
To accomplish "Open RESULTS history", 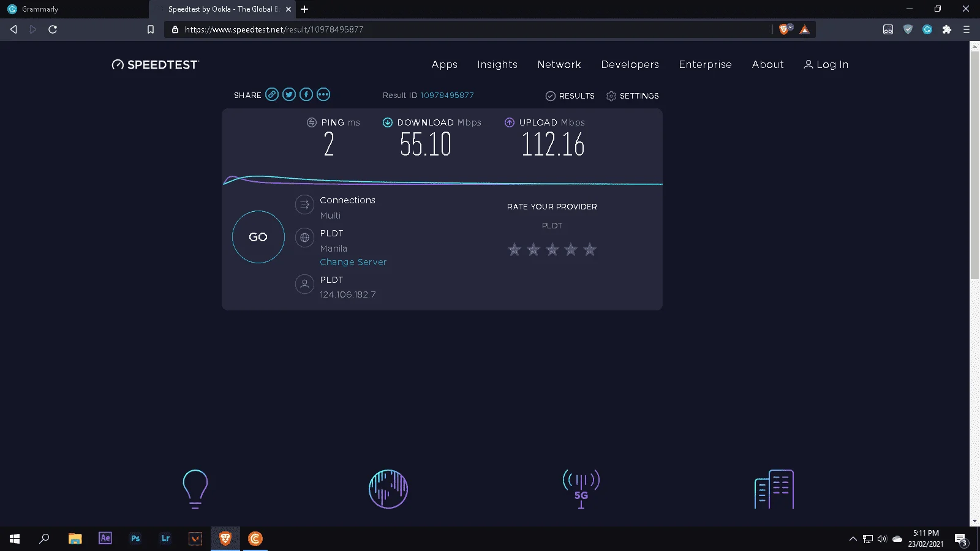I will tap(570, 96).
